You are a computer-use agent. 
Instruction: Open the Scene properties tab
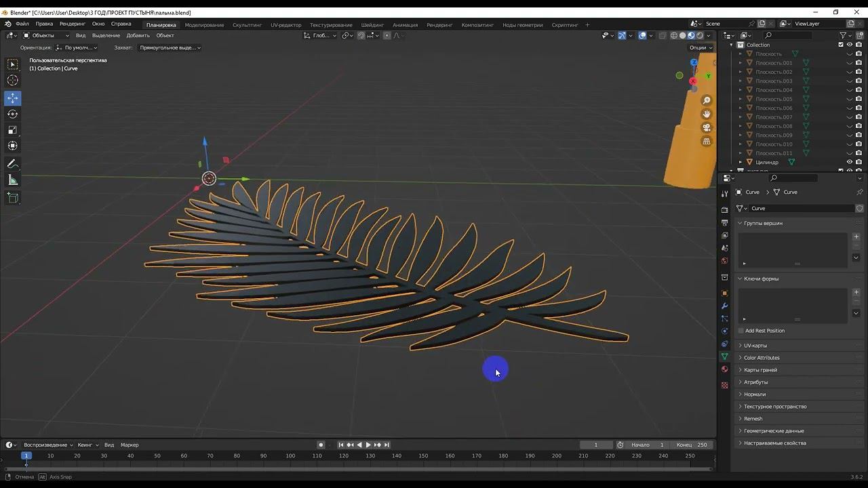coord(724,248)
